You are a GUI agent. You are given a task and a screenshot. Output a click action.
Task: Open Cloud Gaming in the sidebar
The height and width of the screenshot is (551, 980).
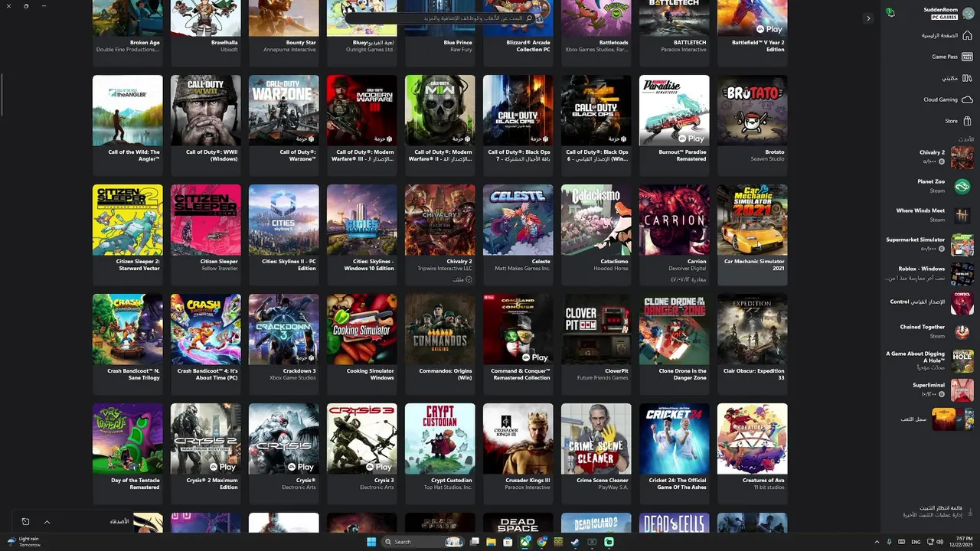point(948,99)
